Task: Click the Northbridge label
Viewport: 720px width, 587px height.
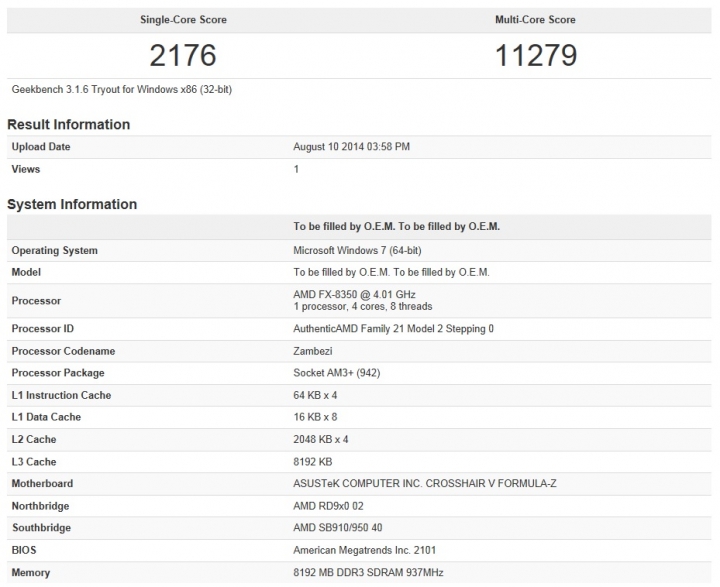Action: tap(40, 506)
